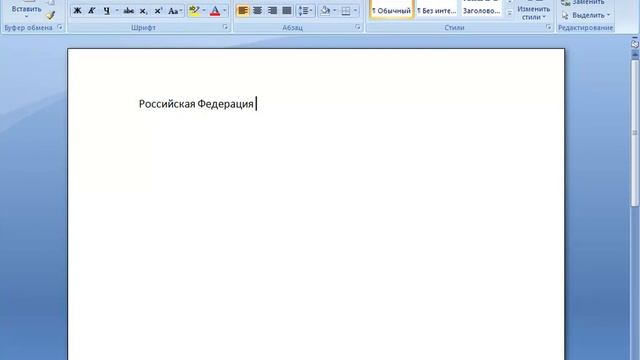This screenshot has width=640, height=360.
Task: Toggle underline formatting (Ч)
Action: point(107,11)
